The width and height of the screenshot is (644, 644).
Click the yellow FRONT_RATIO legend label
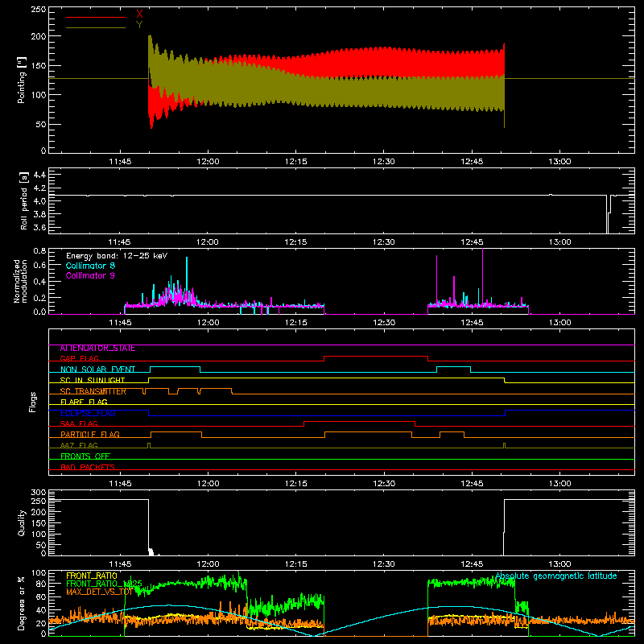tap(92, 576)
